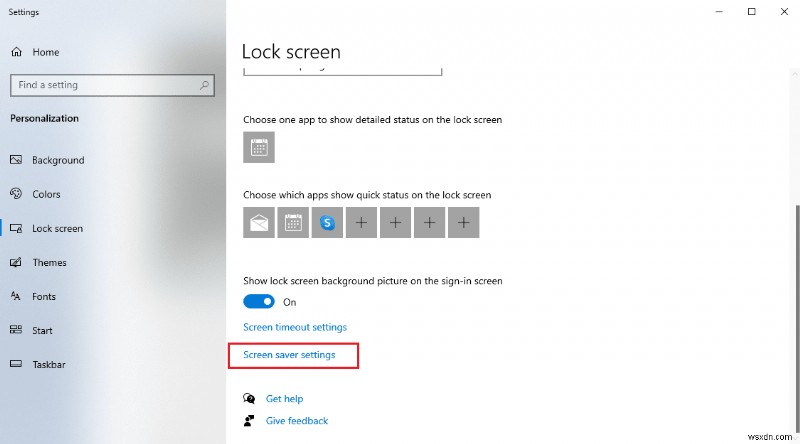This screenshot has height=444, width=800.
Task: Add app in last quick status plus slot
Action: (x=463, y=223)
